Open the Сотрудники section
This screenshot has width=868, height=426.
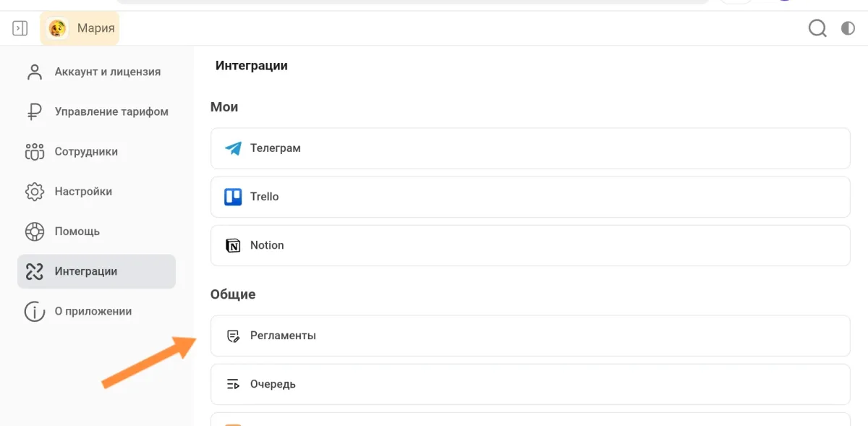coord(85,152)
